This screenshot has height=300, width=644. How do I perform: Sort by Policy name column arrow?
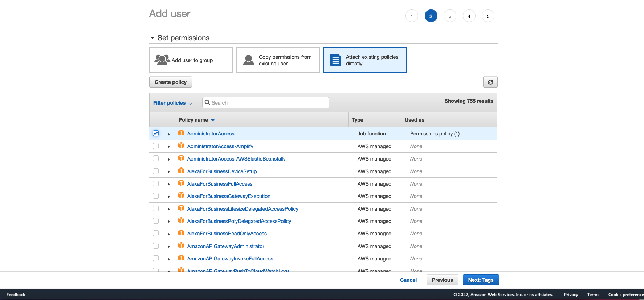(213, 120)
